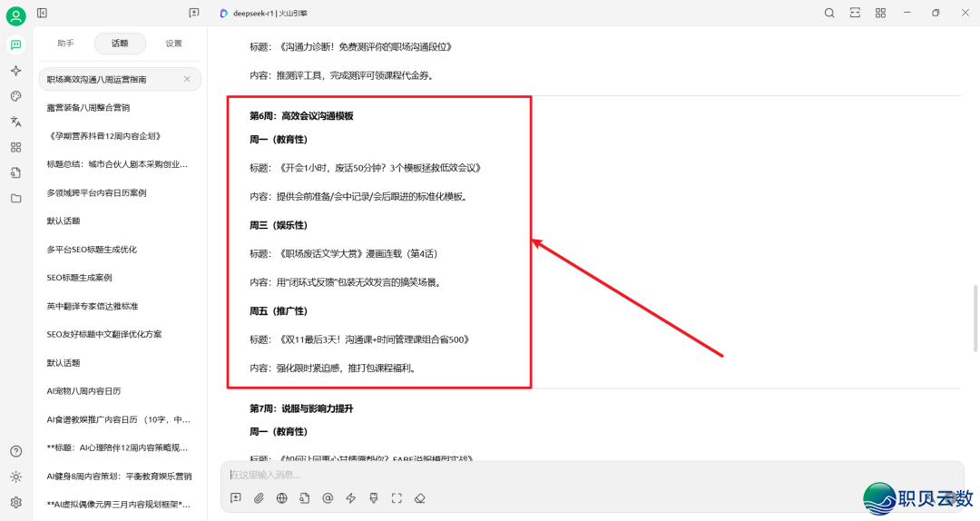Open the files folder sidebar icon
The width and height of the screenshot is (980, 521).
click(x=15, y=198)
